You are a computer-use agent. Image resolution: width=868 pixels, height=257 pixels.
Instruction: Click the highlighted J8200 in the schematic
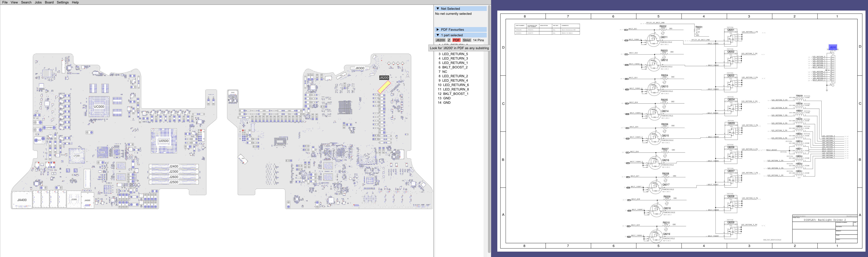click(833, 48)
